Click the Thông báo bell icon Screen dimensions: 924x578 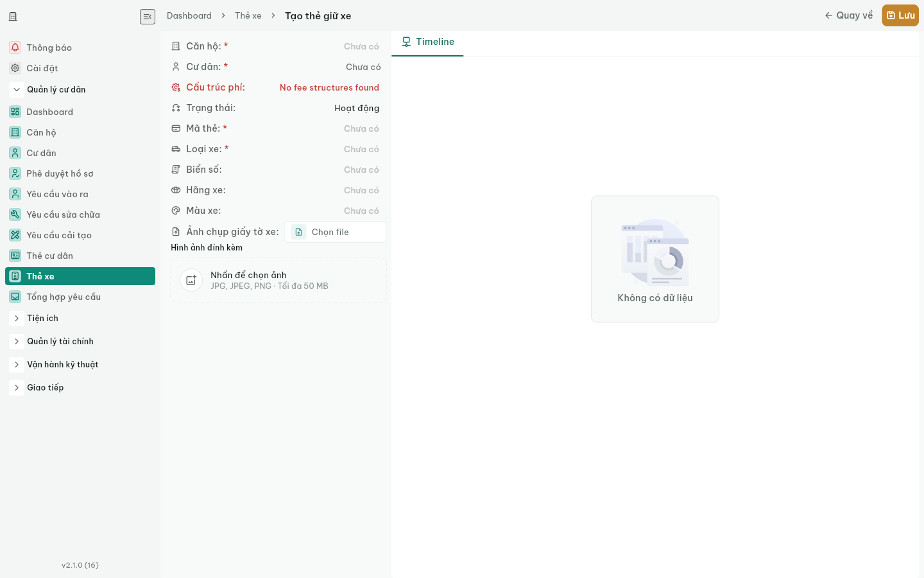coord(15,48)
